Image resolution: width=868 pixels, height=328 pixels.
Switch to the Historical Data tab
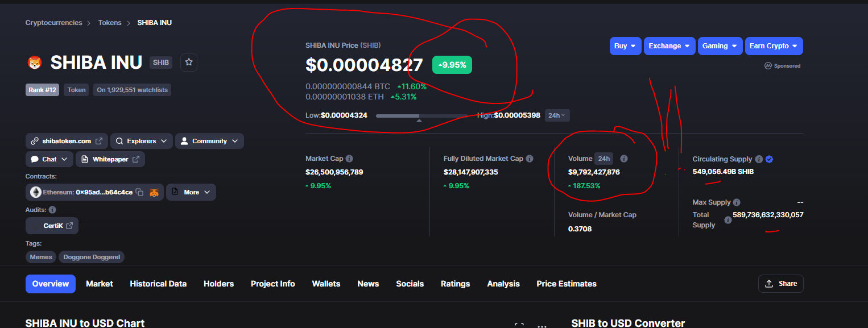coord(158,284)
